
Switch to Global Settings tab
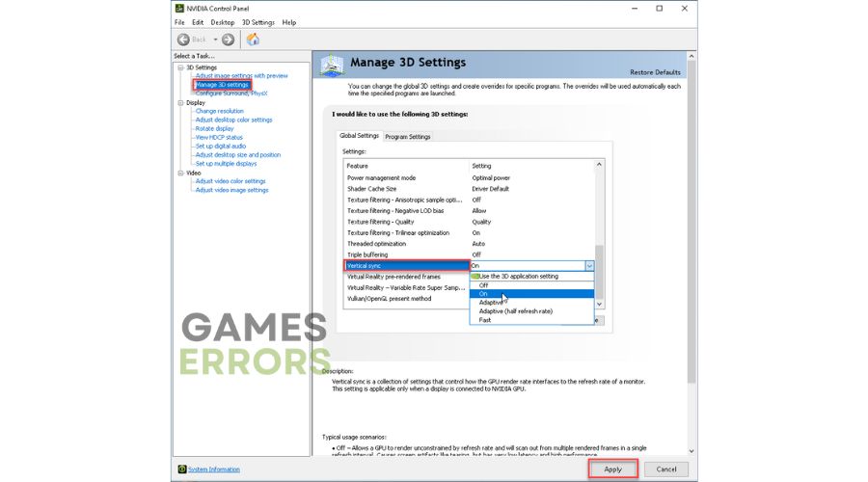click(360, 136)
